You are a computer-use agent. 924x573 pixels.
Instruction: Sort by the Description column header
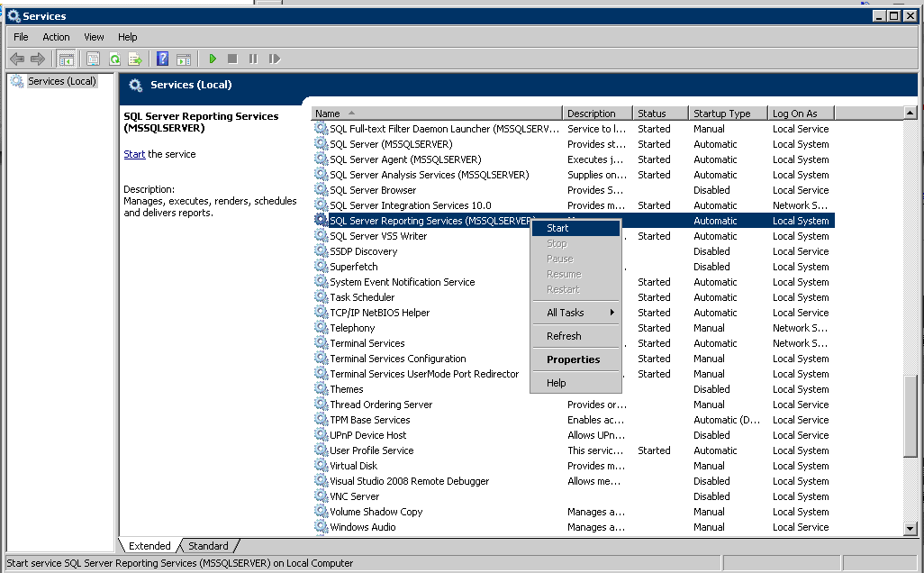tap(597, 114)
